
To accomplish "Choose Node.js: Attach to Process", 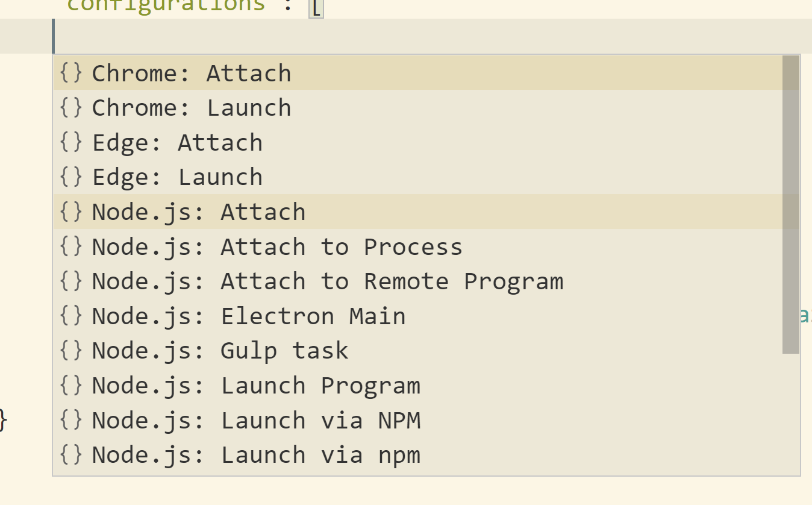I will point(277,246).
